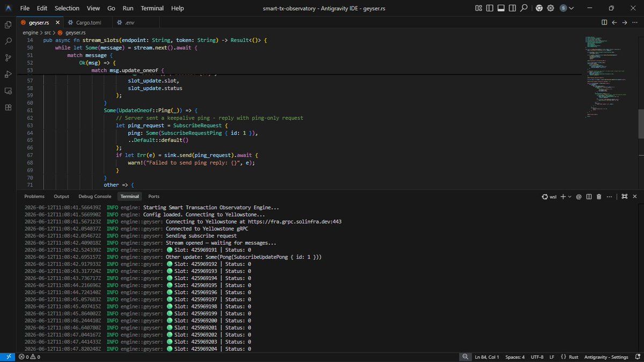Maximize the panel size
Image resolution: width=644 pixels, height=362 pixels.
coord(625,197)
